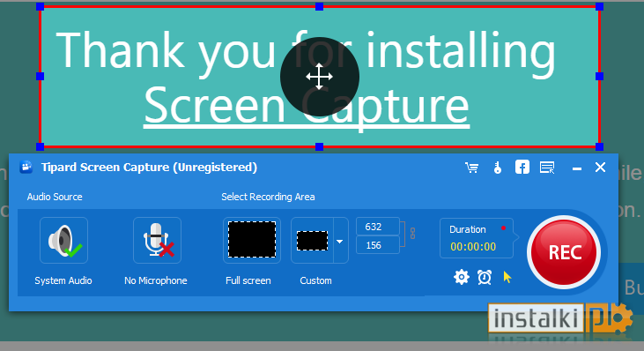Open the register key icon
Viewport: 644px width, 351px height.
click(x=498, y=168)
